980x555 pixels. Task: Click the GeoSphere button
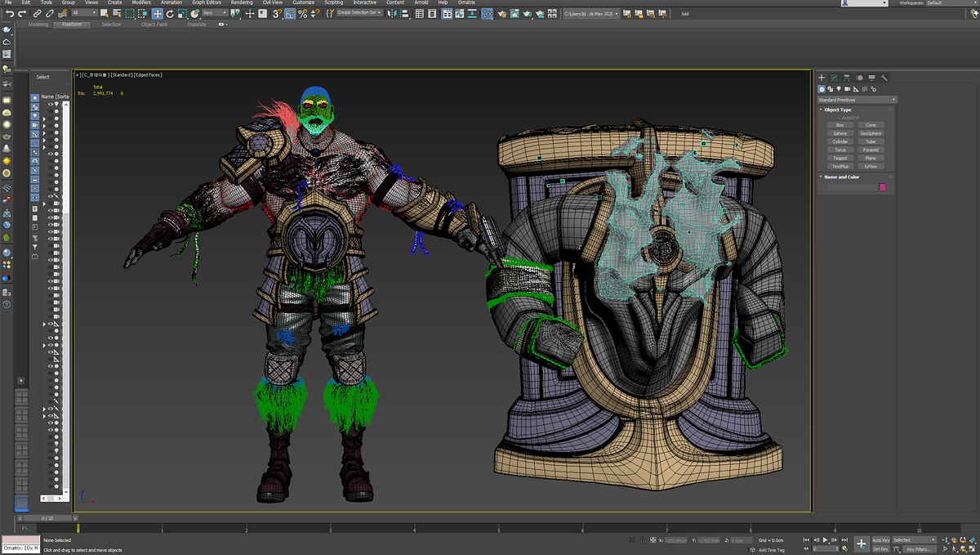tap(871, 133)
